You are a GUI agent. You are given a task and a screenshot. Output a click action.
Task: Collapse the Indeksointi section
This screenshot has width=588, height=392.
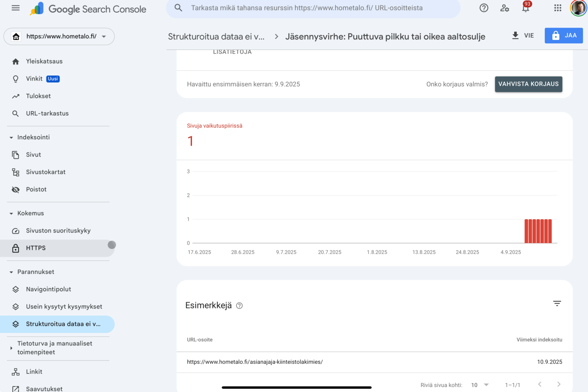pyautogui.click(x=11, y=138)
